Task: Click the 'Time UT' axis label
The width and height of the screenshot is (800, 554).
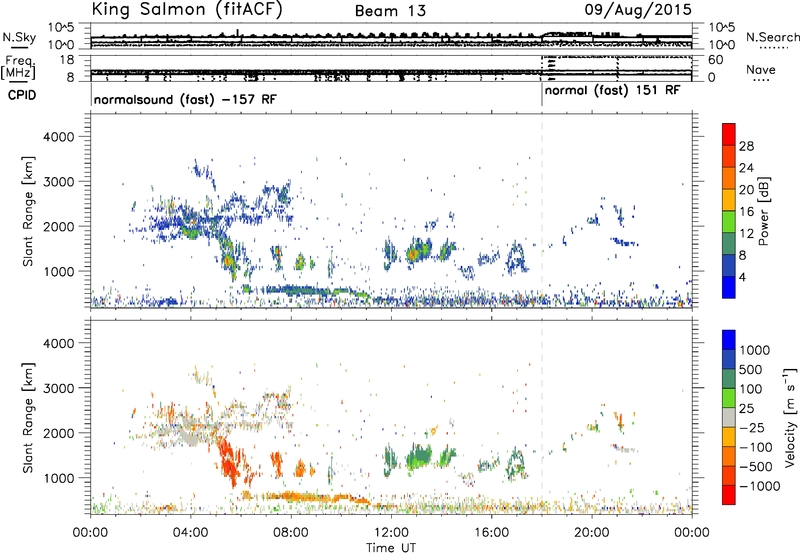Action: 391,547
